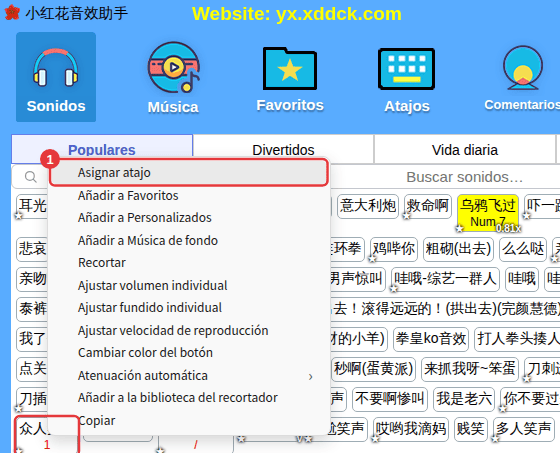The width and height of the screenshot is (560, 453).
Task: Play the 鸡哔你 sound button
Action: (x=394, y=249)
